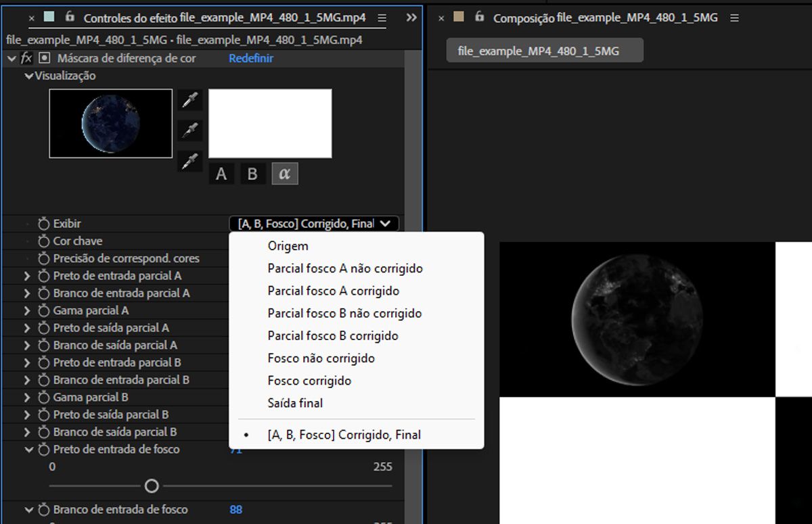Close the Composição panel tab
This screenshot has height=524, width=812.
coord(441,18)
